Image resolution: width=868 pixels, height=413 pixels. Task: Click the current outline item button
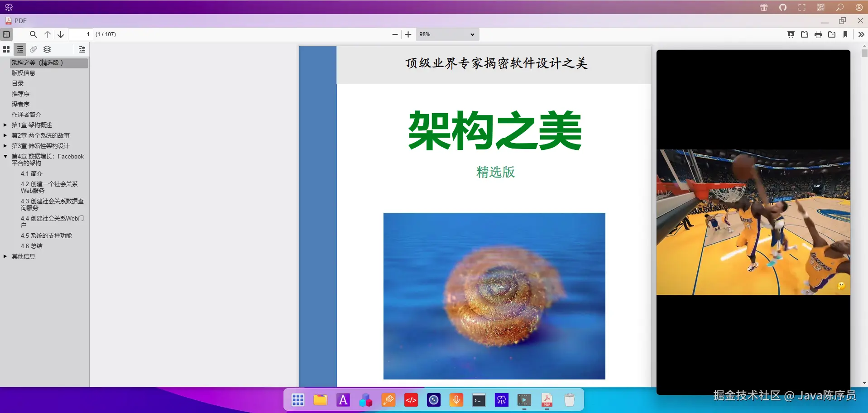click(82, 49)
